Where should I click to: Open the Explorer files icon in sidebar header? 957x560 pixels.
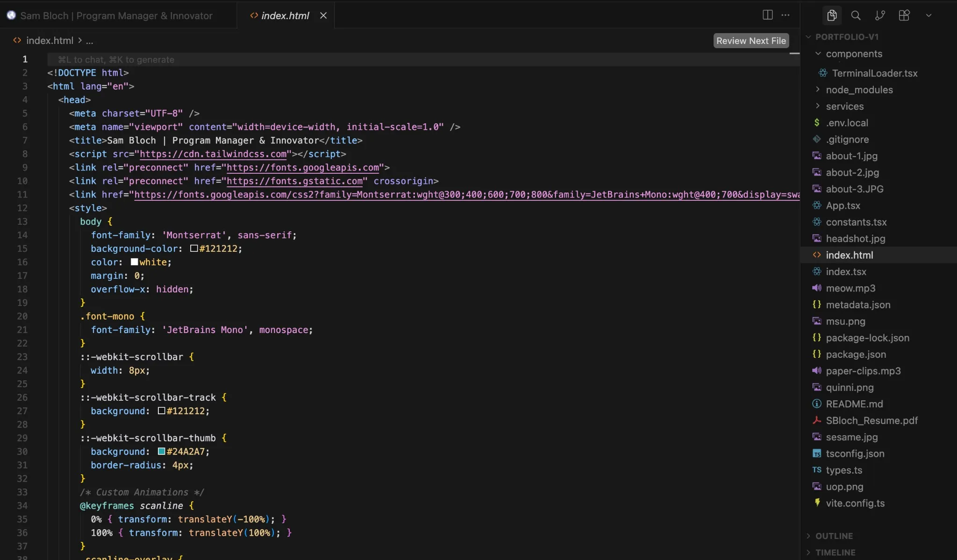[832, 15]
